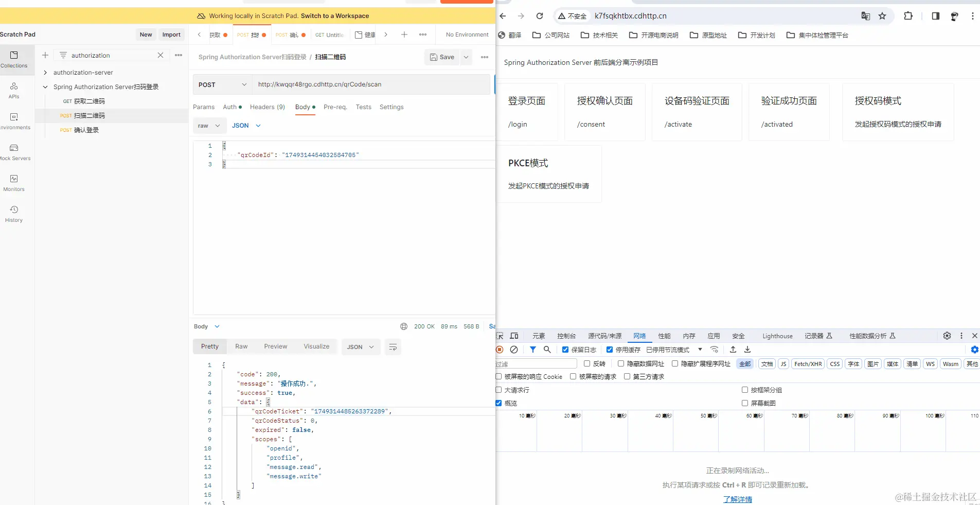Click the Save button in Postman
Image resolution: width=980 pixels, height=505 pixels.
(x=442, y=57)
